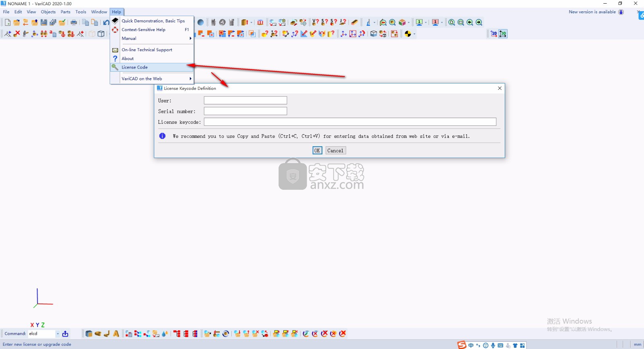The width and height of the screenshot is (644, 349).
Task: Expand the Manual submenu arrow
Action: point(190,39)
